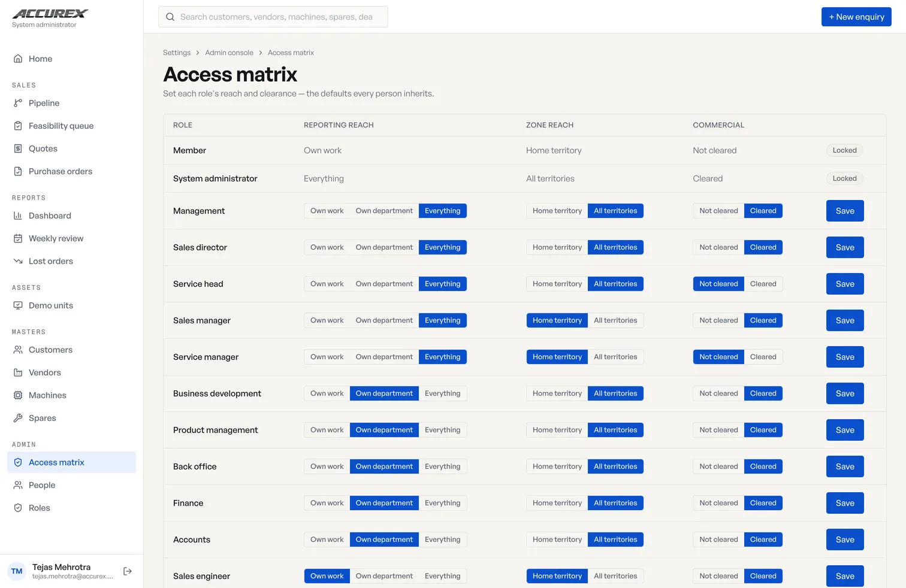Viewport: 906px width, 588px height.
Task: Click the 'COMMERCIAL' column header
Action: (x=718, y=125)
